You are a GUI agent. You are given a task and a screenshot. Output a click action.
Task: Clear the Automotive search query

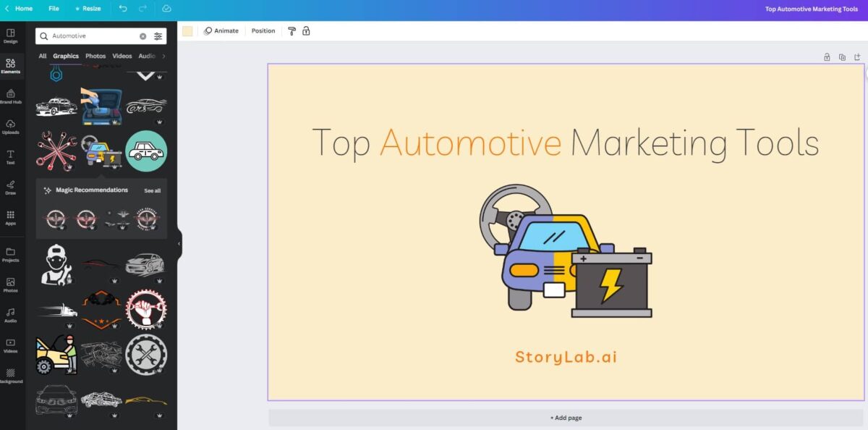pos(143,35)
